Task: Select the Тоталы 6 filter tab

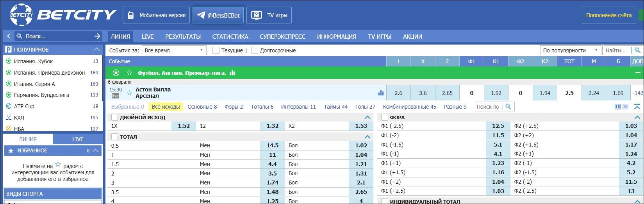Action: pyautogui.click(x=262, y=107)
